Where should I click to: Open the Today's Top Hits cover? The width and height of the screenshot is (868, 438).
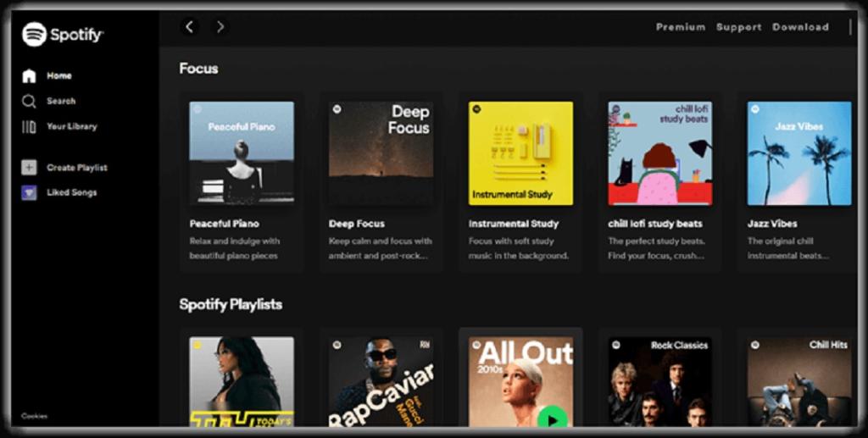pos(242,381)
